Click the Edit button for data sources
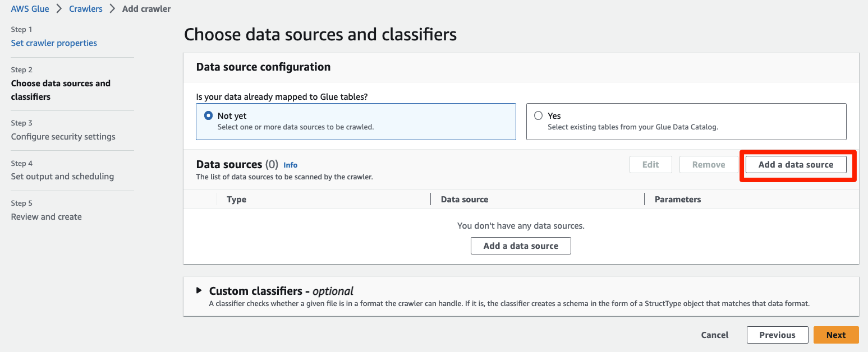868x352 pixels. pyautogui.click(x=650, y=165)
